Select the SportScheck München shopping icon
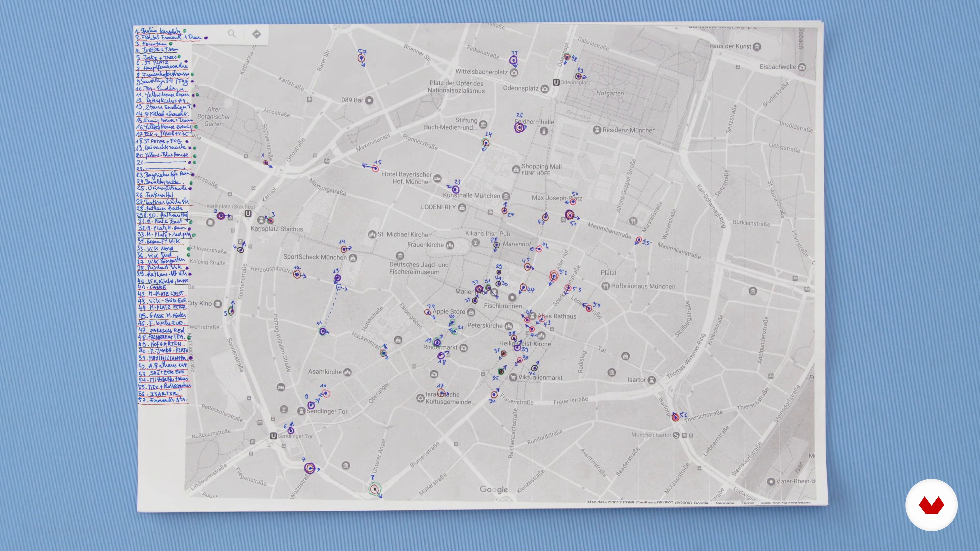Viewport: 980px width, 551px height. (353, 258)
